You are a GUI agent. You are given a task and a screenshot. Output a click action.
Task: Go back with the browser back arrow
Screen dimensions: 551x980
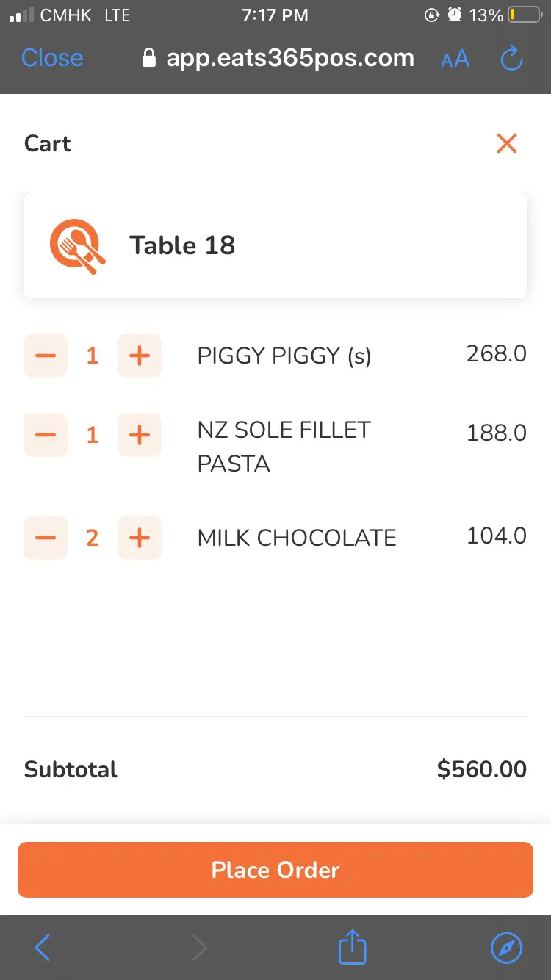(x=43, y=948)
